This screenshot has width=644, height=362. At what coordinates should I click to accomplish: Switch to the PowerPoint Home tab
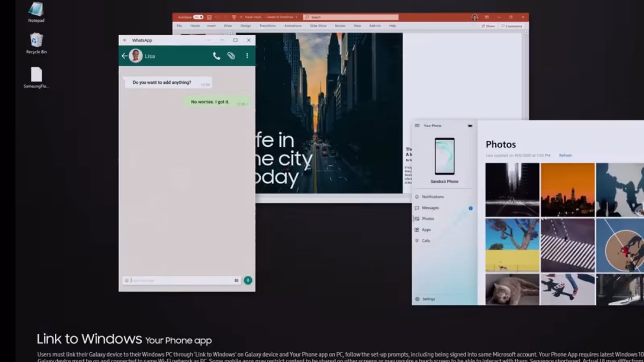(x=195, y=26)
